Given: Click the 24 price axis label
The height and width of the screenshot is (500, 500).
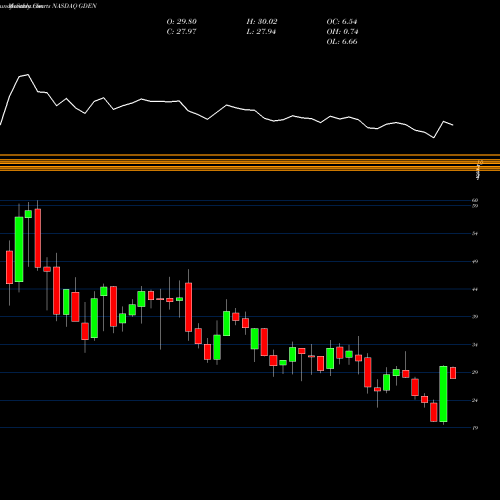Looking at the screenshot, I should 475,400.
